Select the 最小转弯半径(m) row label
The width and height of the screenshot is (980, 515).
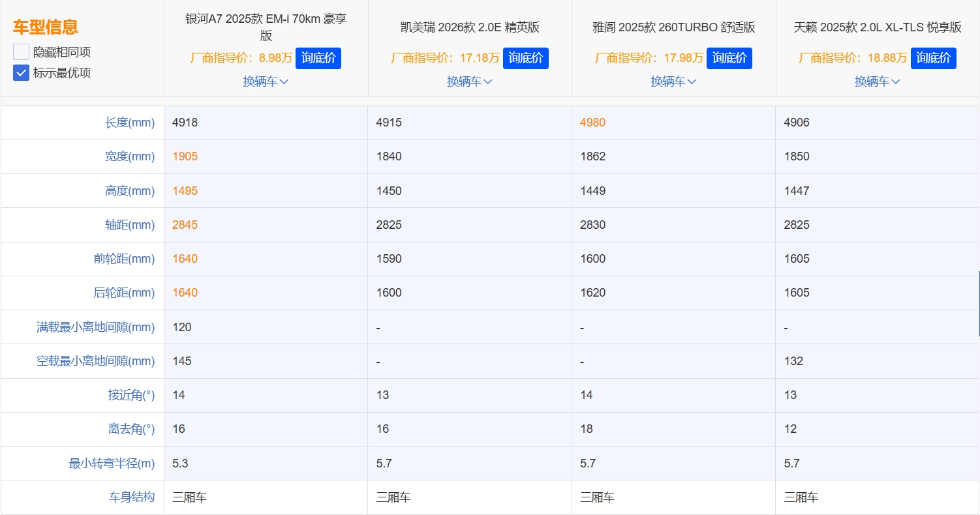coord(112,463)
